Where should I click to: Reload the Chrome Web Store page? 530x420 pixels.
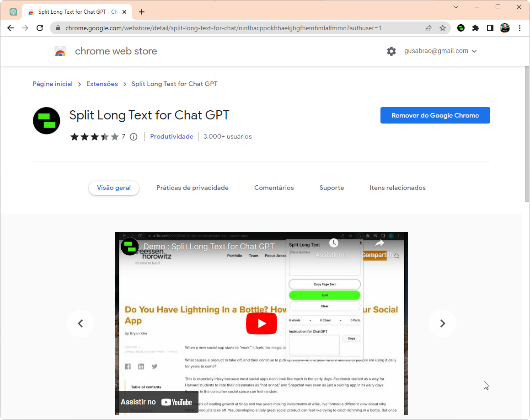pyautogui.click(x=40, y=28)
